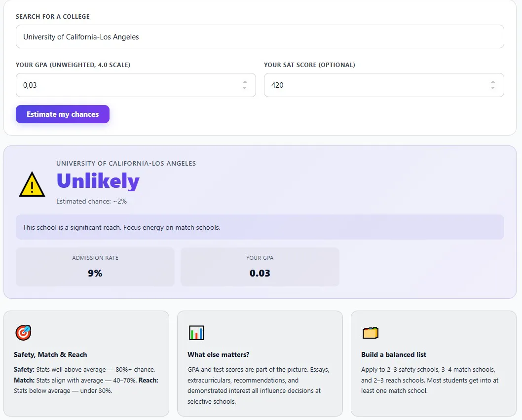Click the Estimate my chances button
This screenshot has height=420, width=522.
(x=63, y=114)
